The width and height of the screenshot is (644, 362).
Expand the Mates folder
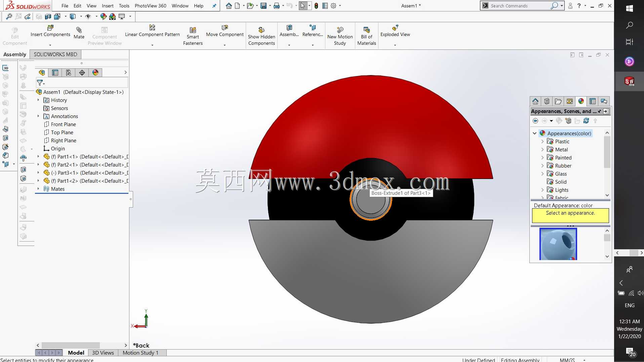pyautogui.click(x=38, y=189)
